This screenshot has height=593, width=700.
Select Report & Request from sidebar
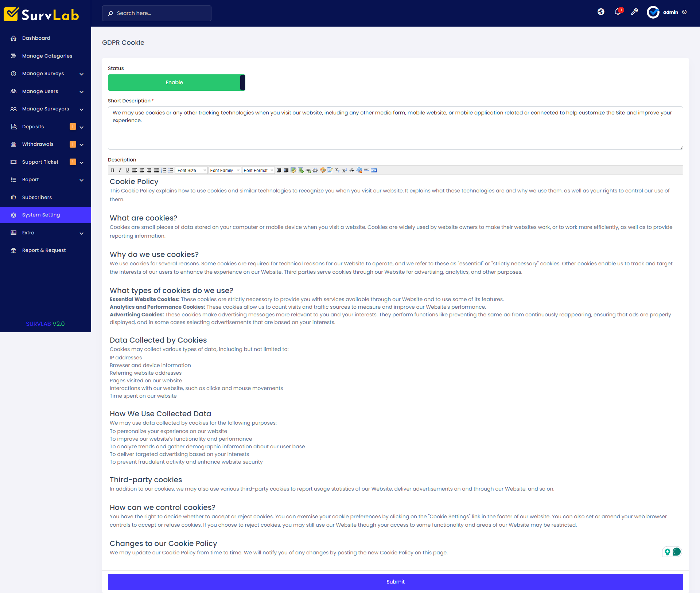44,250
